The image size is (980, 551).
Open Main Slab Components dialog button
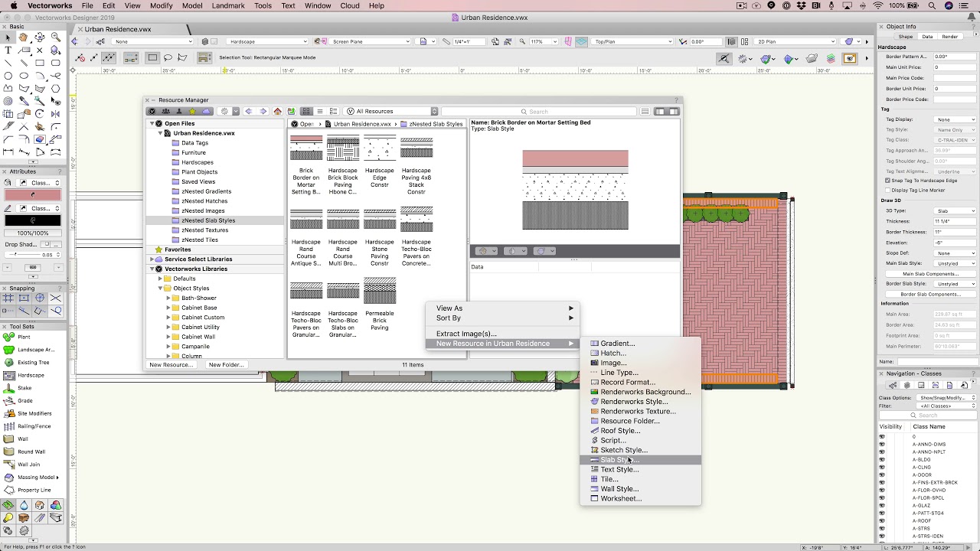pos(930,274)
